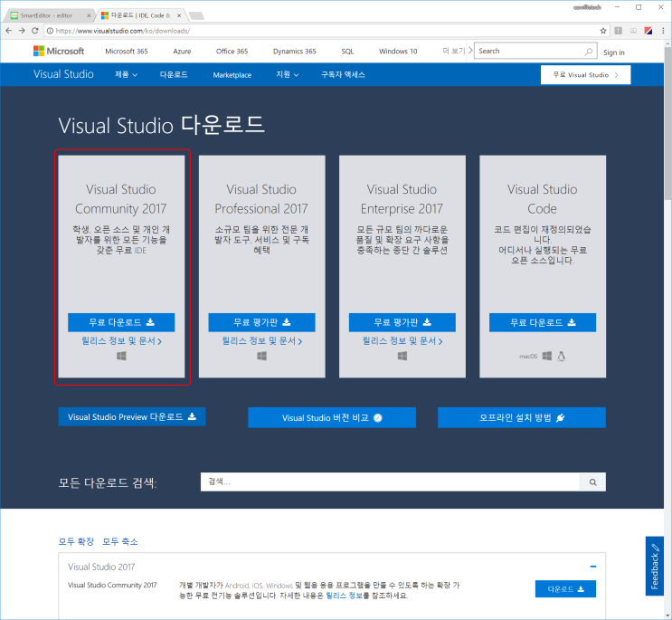Open 구독자 액세스 in the Visual Studio bar

[343, 74]
